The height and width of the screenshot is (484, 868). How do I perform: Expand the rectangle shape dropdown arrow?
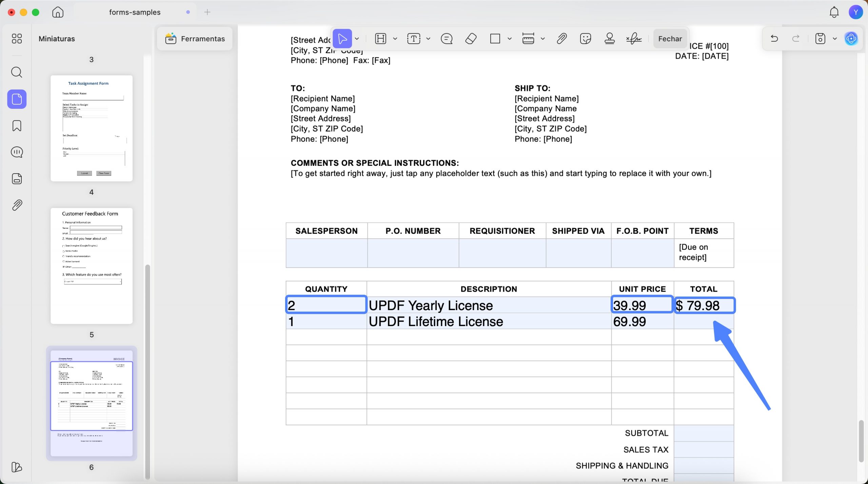point(509,39)
